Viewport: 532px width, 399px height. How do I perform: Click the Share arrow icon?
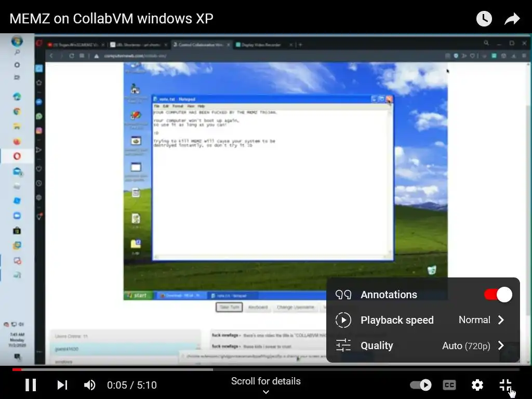(512, 19)
